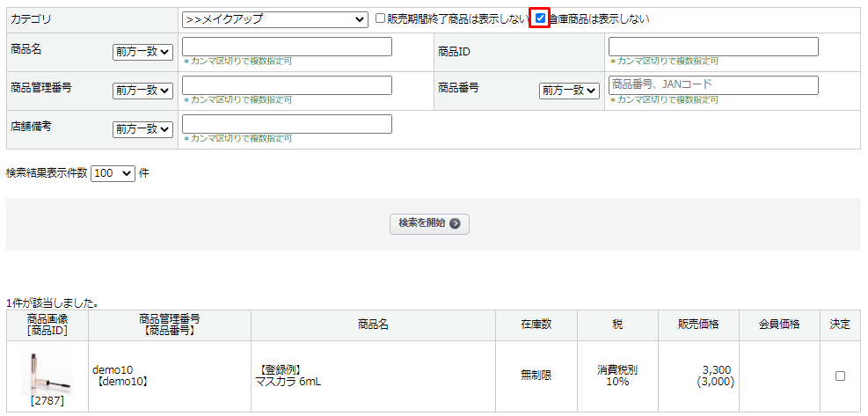Uncheck the 倉庫商品は表示しない checkbox
Viewport: 868px width, 416px height.
tap(541, 18)
